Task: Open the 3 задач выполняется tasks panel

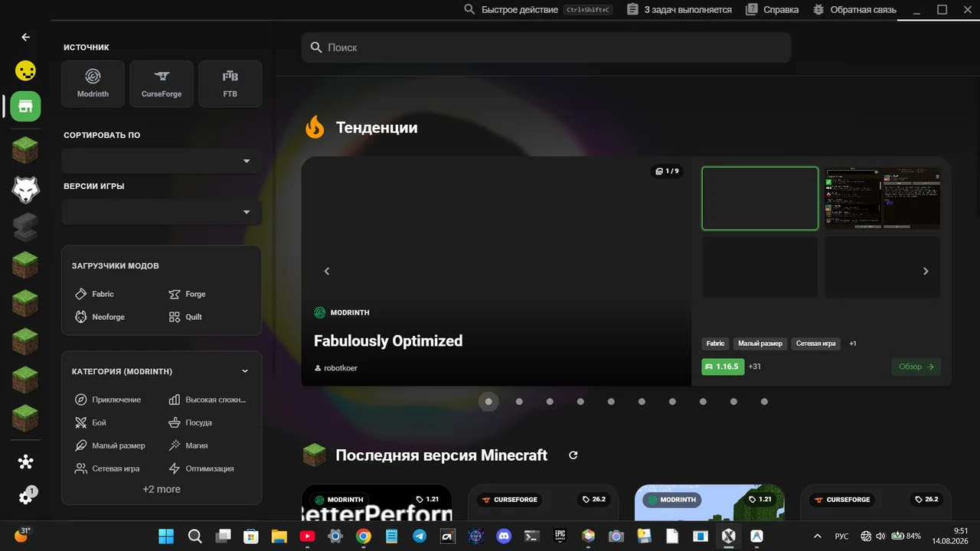Action: coord(679,10)
